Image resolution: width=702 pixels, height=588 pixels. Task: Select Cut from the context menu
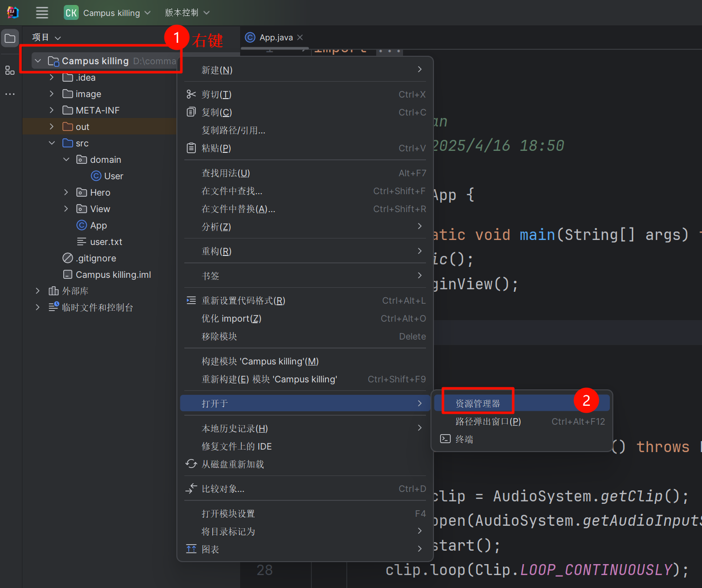point(216,95)
